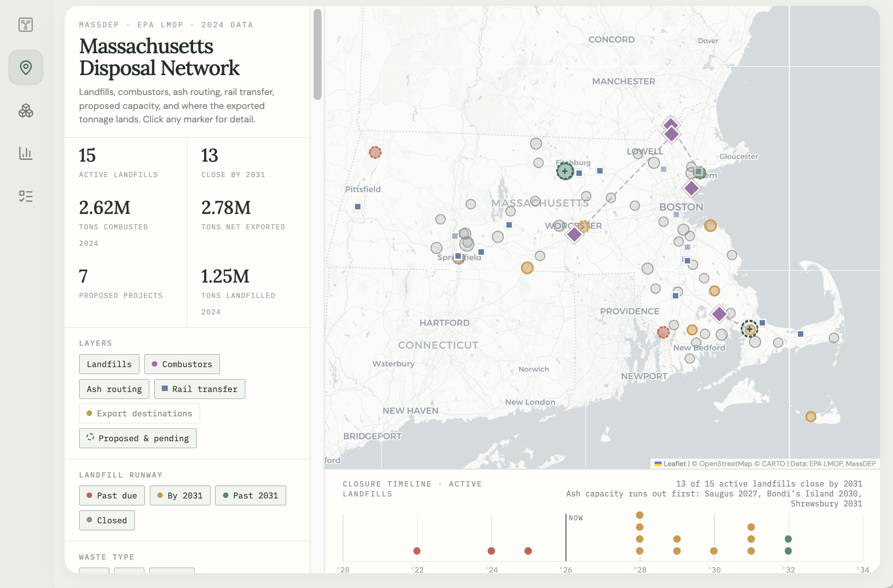Toggle the Closed landfills filter

pyautogui.click(x=107, y=520)
